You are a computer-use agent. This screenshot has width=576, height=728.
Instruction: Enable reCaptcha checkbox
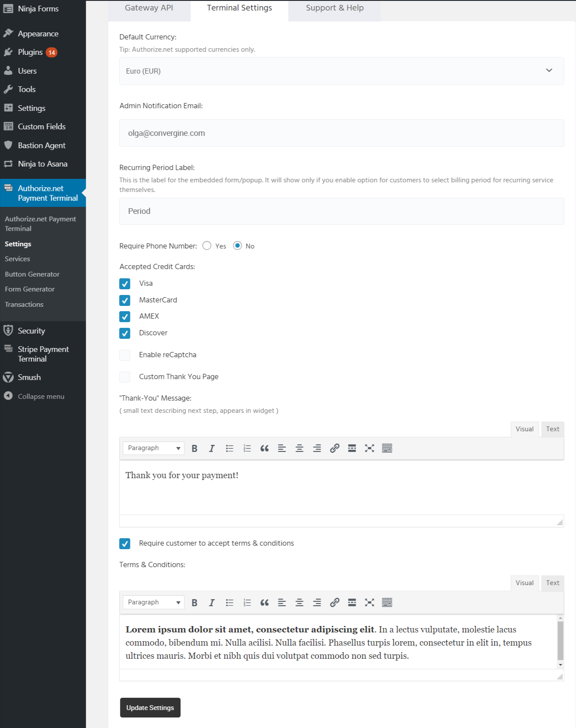pyautogui.click(x=125, y=355)
